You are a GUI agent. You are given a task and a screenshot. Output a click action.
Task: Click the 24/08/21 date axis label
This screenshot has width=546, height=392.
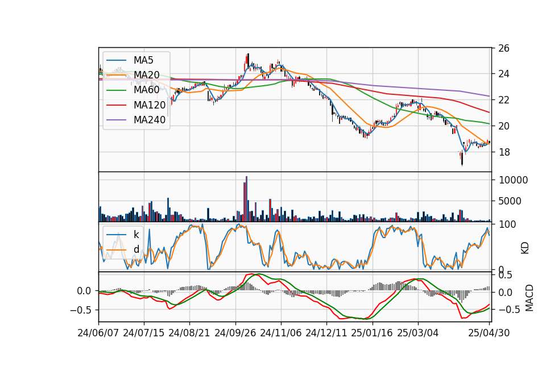(189, 333)
